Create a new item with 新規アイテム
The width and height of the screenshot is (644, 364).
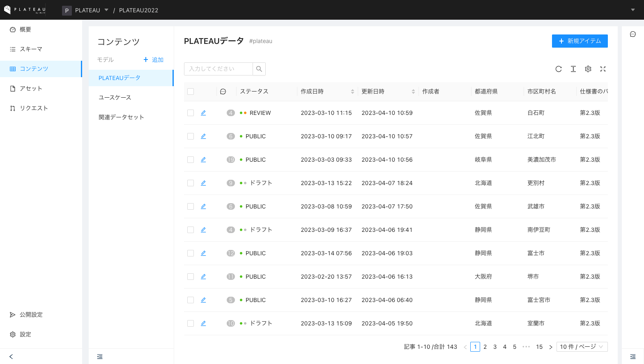coord(580,41)
